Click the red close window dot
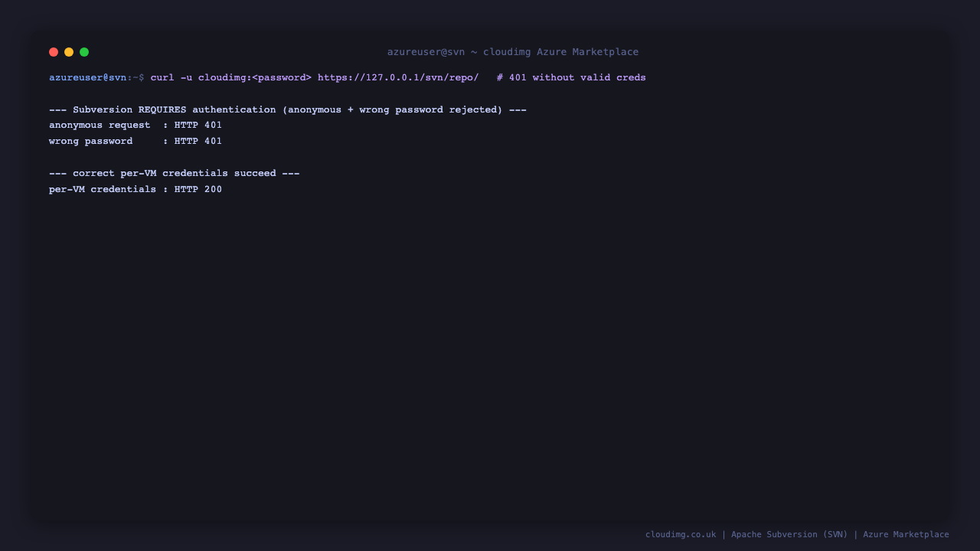 click(x=54, y=52)
